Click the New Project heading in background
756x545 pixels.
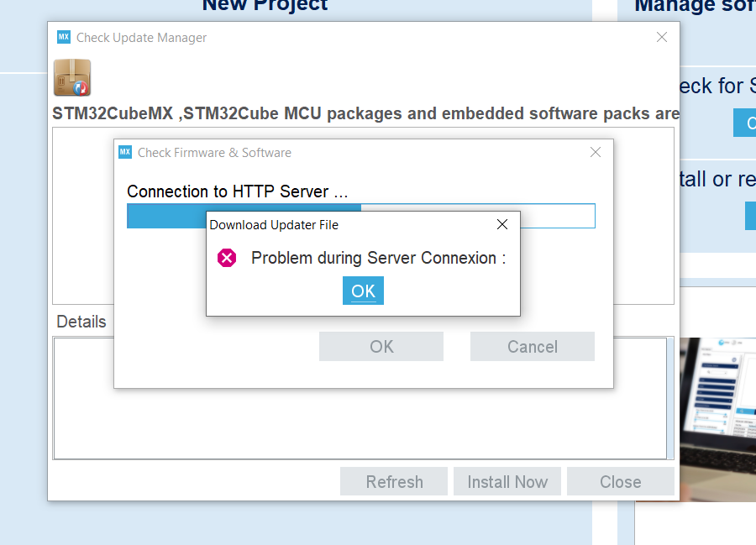click(265, 5)
